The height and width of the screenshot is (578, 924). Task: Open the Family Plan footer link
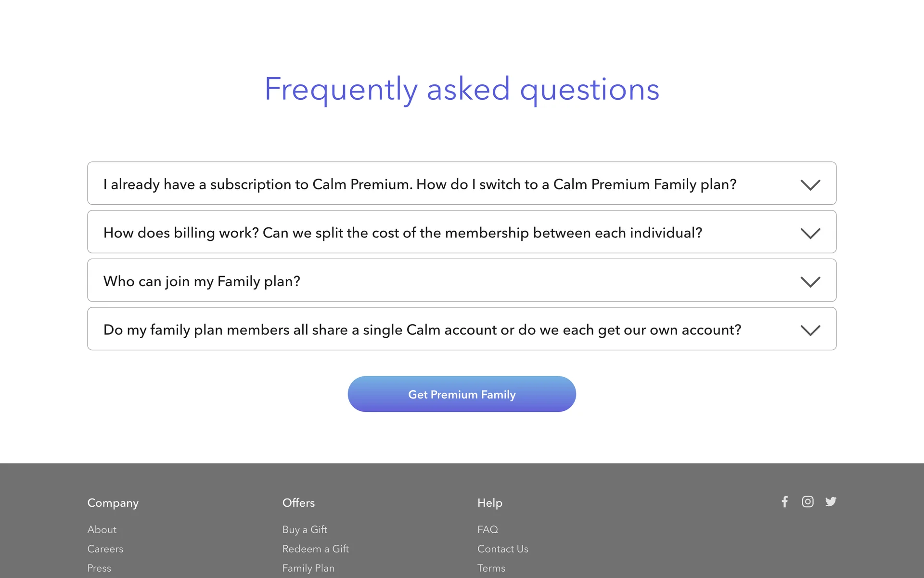(308, 568)
